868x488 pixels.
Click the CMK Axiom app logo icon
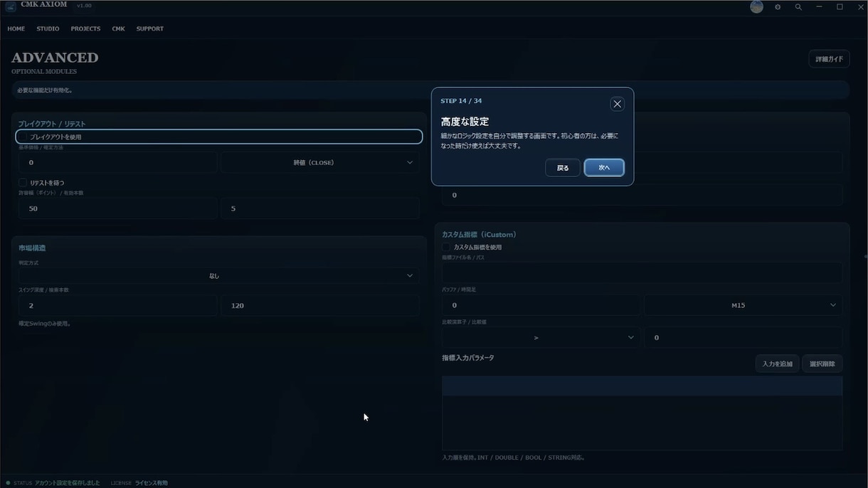(x=11, y=6)
